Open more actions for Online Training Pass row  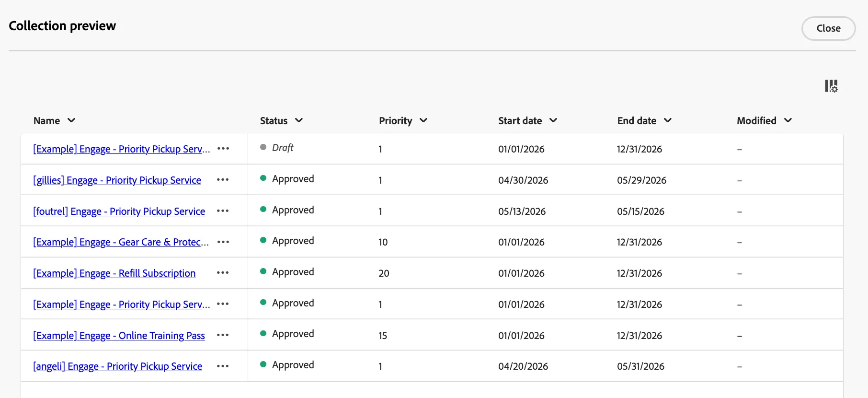click(x=223, y=335)
